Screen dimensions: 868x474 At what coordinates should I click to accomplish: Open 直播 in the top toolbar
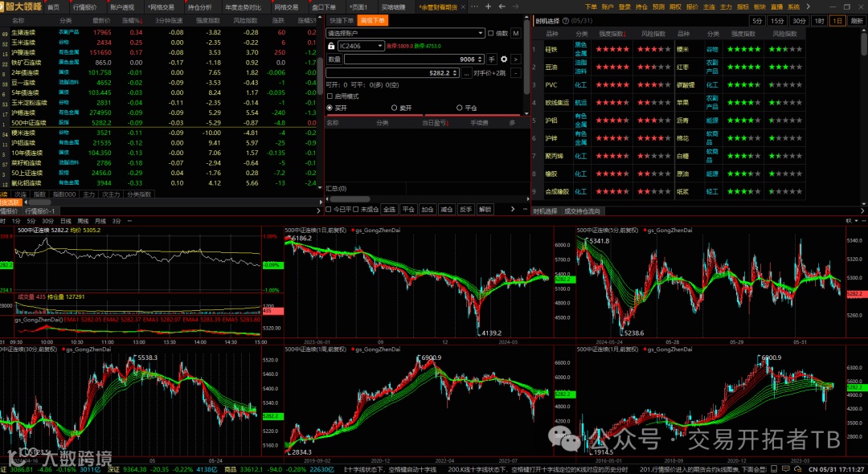(776, 7)
